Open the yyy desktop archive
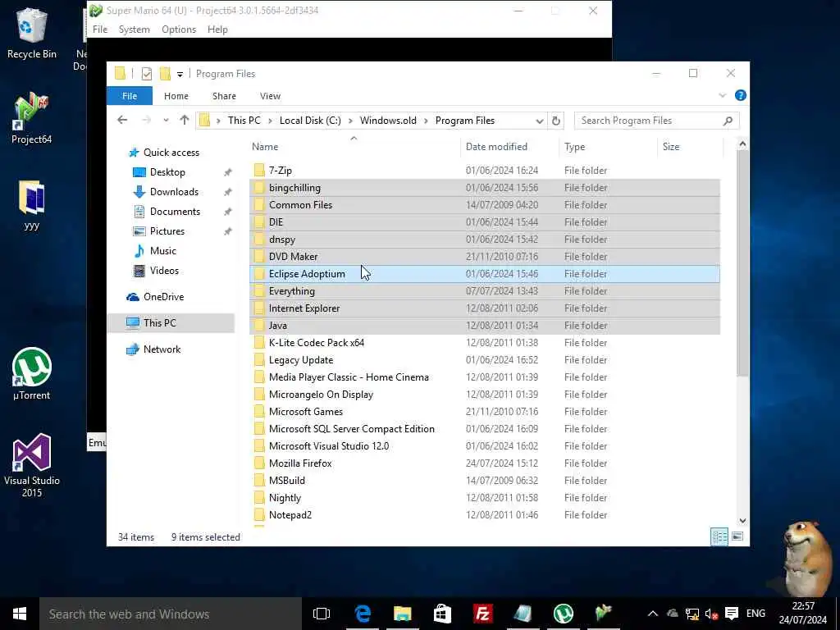The image size is (840, 630). (32, 205)
